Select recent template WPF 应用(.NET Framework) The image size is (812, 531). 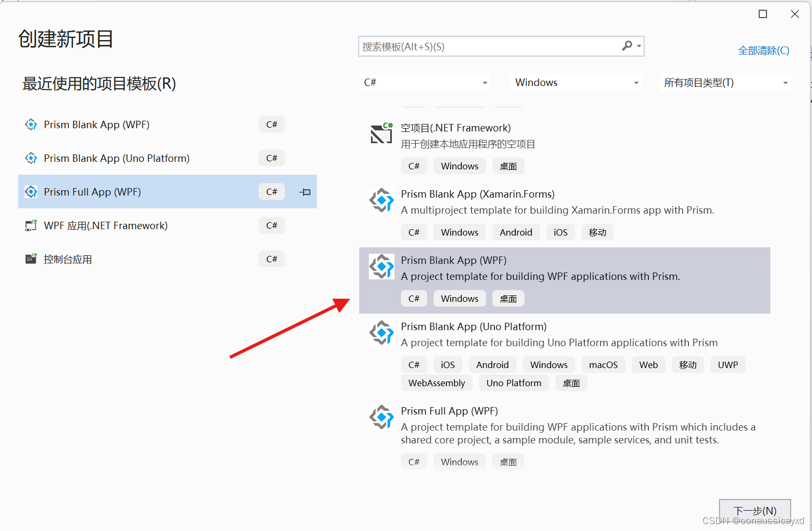click(x=167, y=225)
